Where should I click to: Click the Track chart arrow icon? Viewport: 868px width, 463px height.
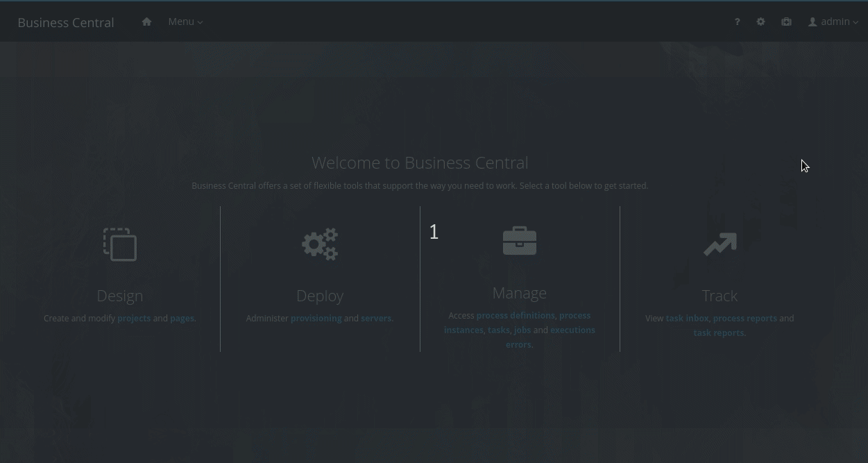click(x=720, y=244)
